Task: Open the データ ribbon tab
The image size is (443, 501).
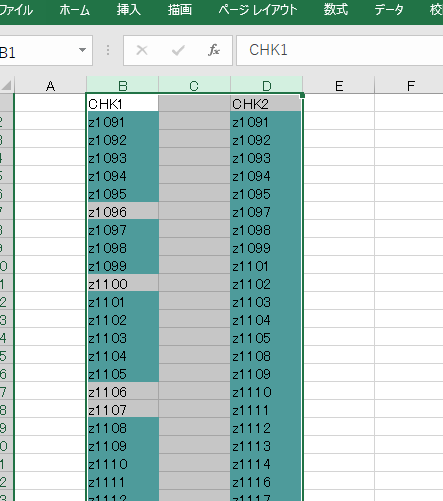Action: point(389,10)
